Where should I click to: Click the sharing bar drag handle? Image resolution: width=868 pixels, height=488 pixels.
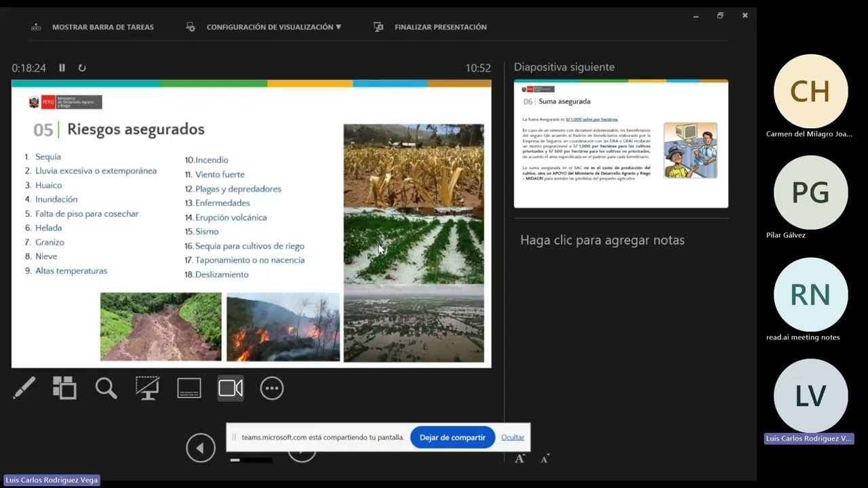[235, 437]
